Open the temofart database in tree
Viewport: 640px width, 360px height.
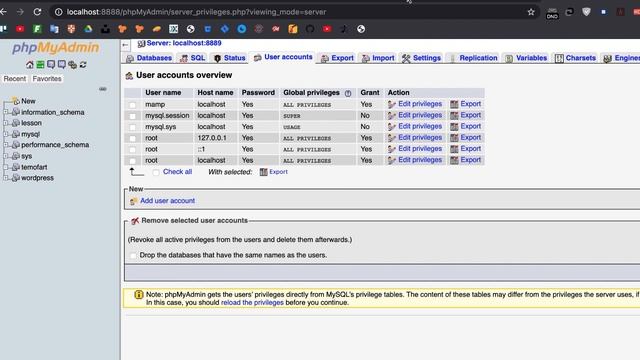(x=34, y=167)
